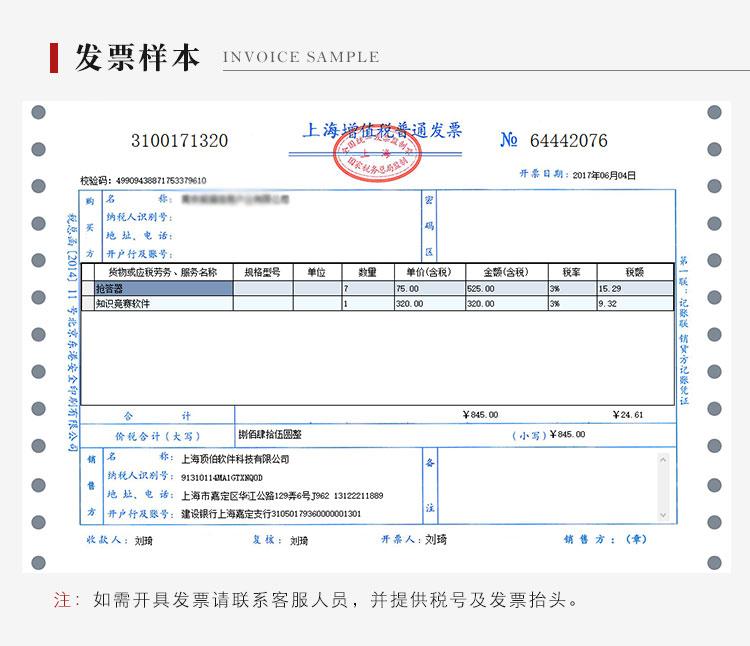The height and width of the screenshot is (646, 750).
Task: Click invoice code 3100171320
Action: (x=179, y=141)
